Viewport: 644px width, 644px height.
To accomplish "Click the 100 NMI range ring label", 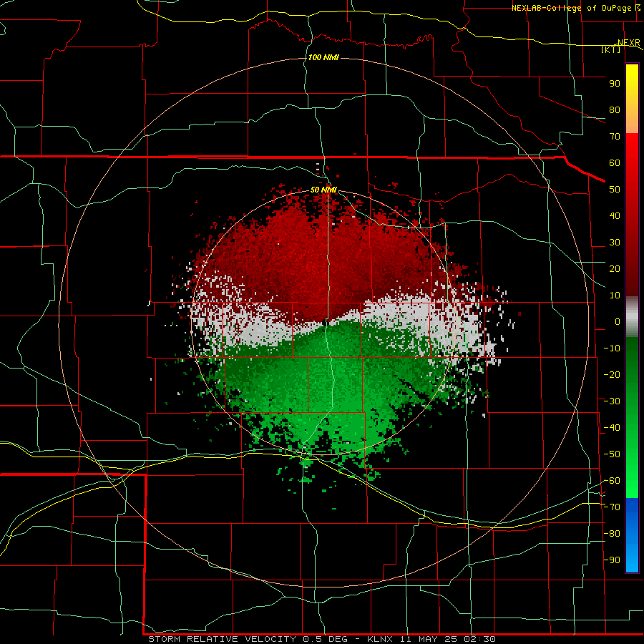I will (x=323, y=57).
